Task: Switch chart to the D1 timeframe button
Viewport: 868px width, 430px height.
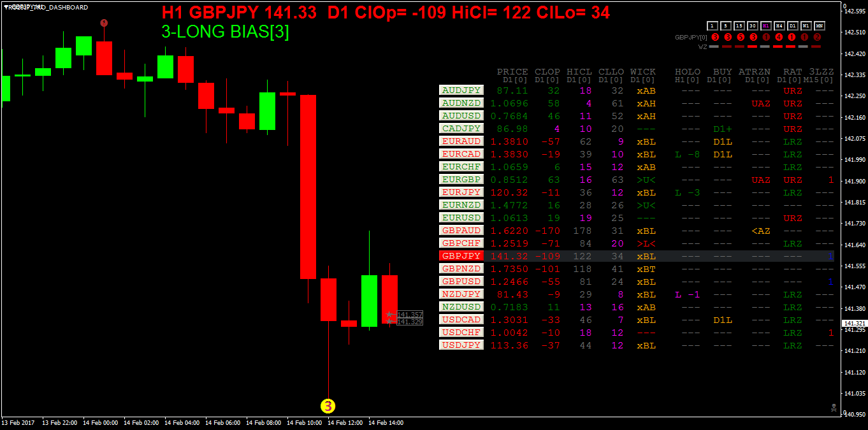Action: (x=793, y=26)
